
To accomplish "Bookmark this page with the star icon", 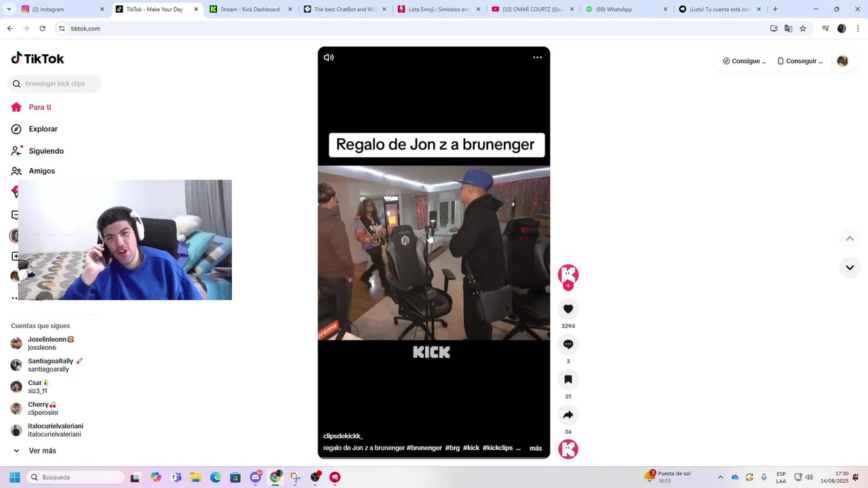I will tap(803, 28).
